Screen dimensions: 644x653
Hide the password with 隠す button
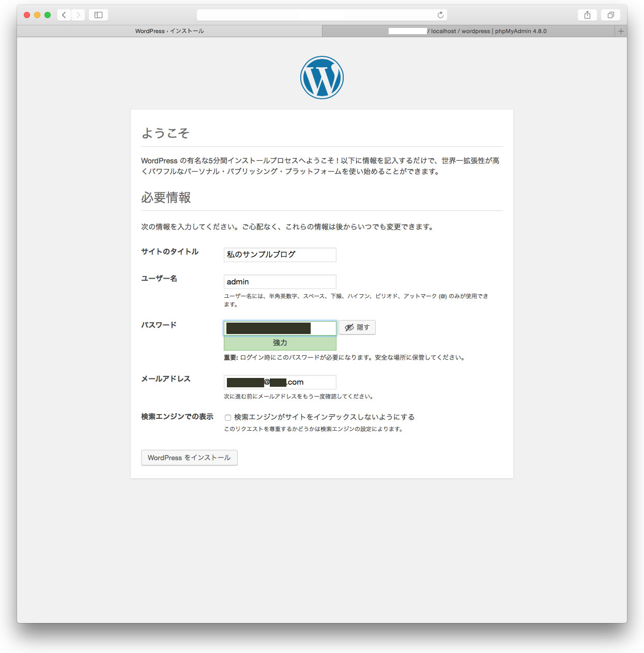point(357,327)
